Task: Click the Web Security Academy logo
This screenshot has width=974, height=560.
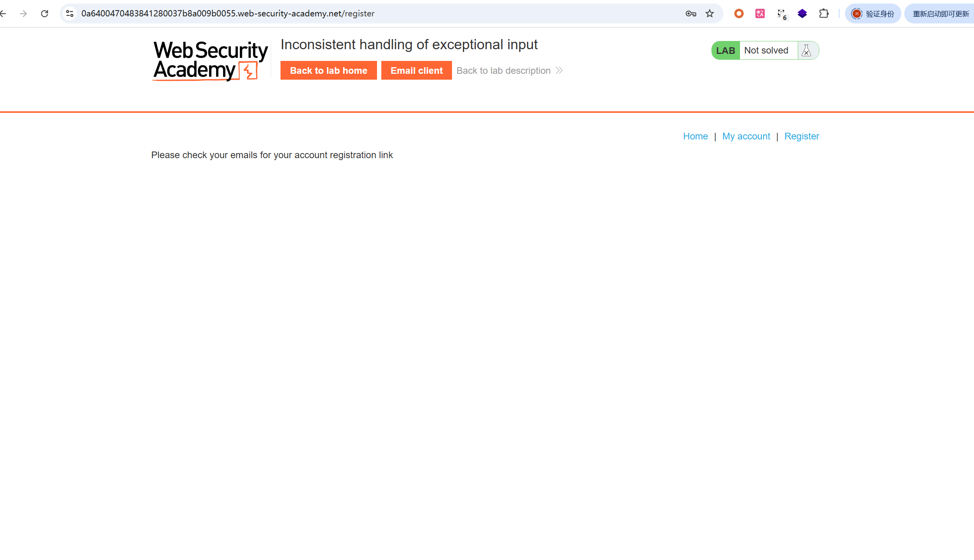Action: click(210, 61)
